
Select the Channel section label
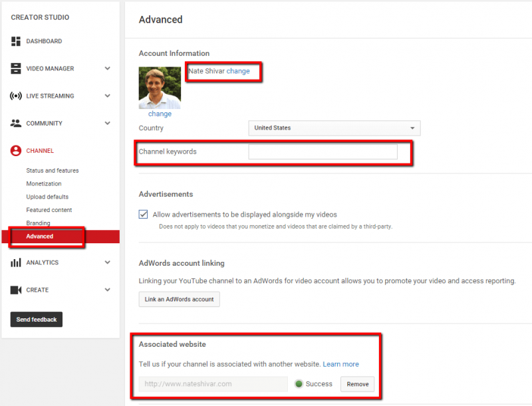pos(40,150)
